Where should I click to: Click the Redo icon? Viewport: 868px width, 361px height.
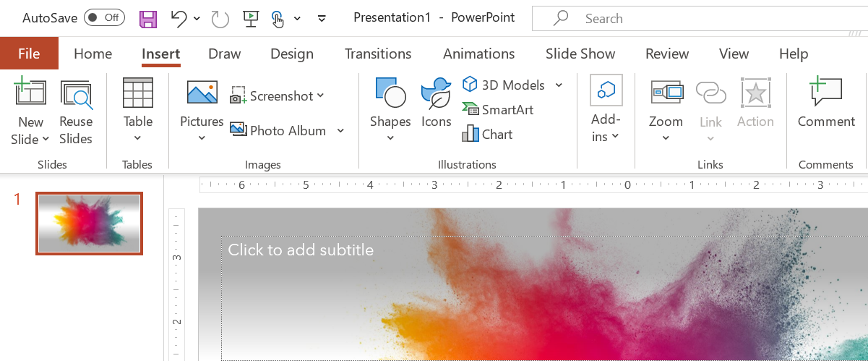pos(220,19)
